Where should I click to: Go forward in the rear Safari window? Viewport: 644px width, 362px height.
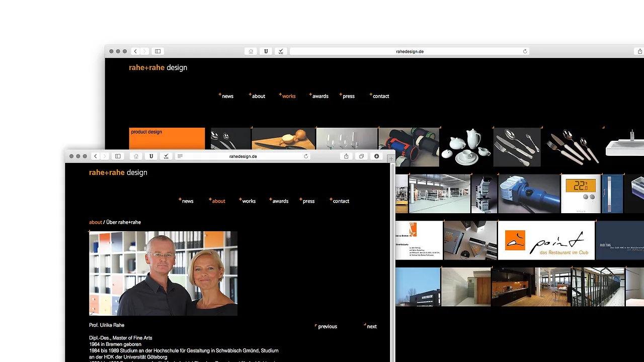(144, 51)
